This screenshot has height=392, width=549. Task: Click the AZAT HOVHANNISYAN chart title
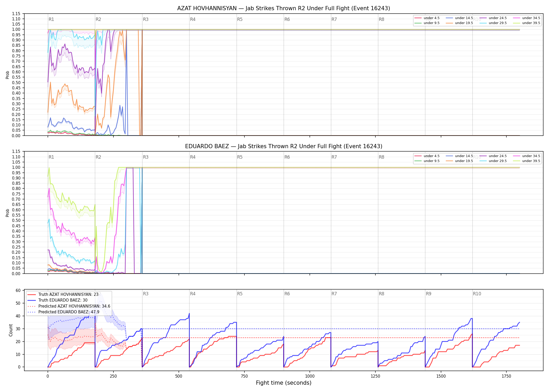(284, 8)
